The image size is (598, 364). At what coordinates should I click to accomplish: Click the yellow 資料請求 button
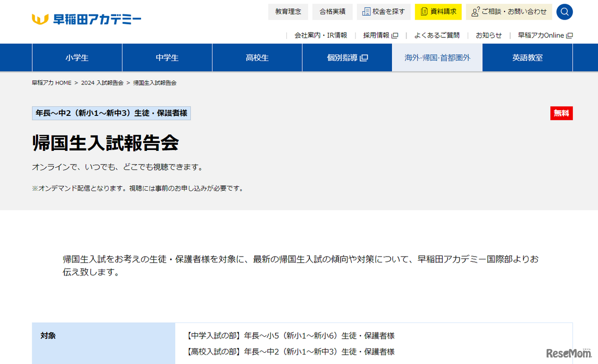[438, 12]
